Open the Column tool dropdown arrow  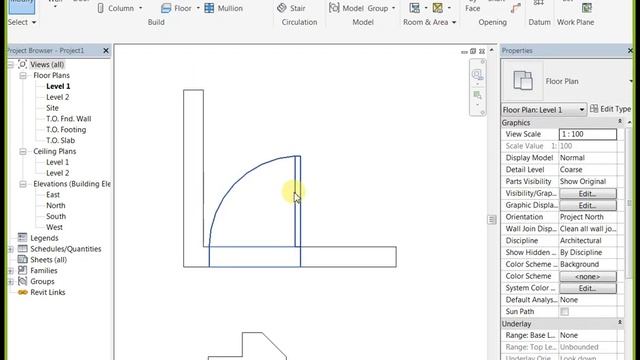coord(140,8)
